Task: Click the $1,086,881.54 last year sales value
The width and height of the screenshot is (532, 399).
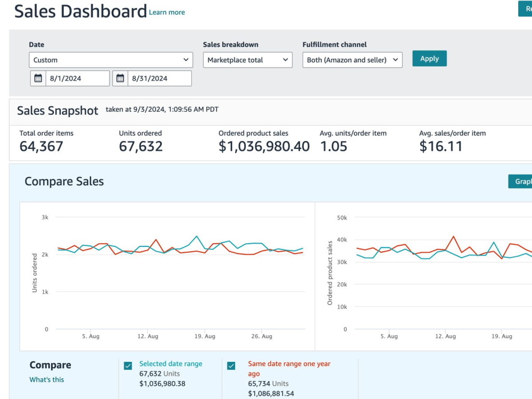Action: click(x=271, y=394)
